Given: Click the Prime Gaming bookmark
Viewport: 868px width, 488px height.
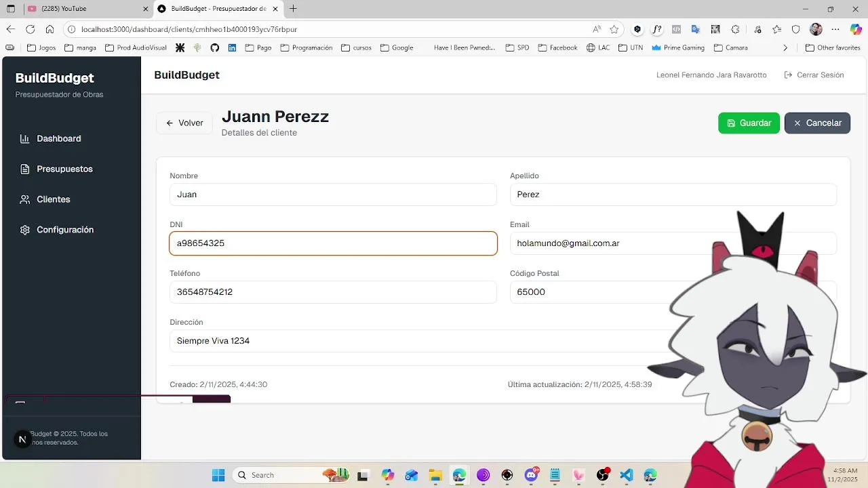Looking at the screenshot, I should pos(678,48).
